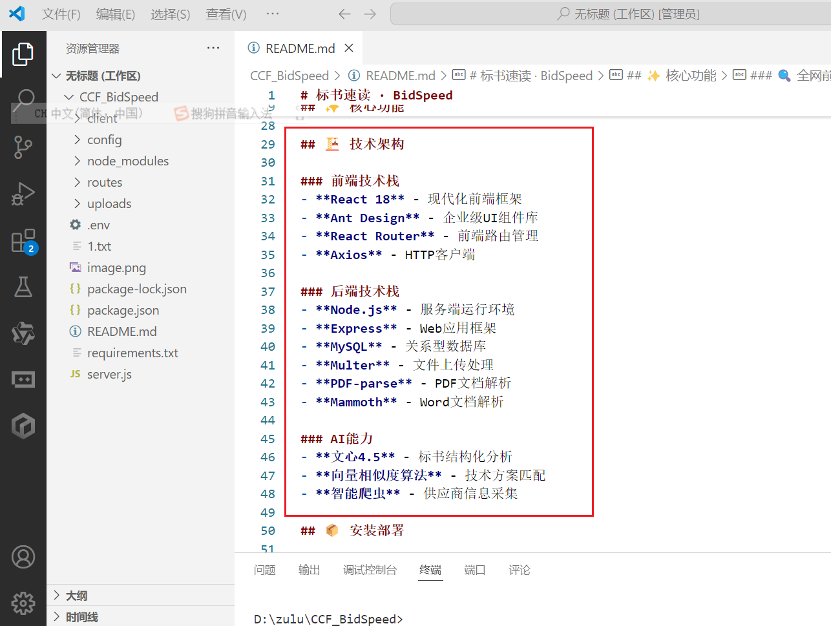Click the title bar command search box
This screenshot has height=626, width=832.
610,14
